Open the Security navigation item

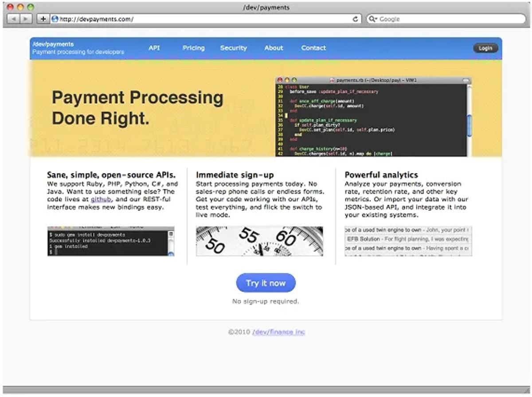(234, 48)
